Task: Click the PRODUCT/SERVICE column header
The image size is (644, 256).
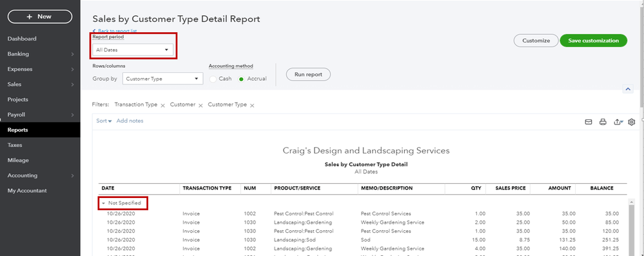Action: [297, 188]
